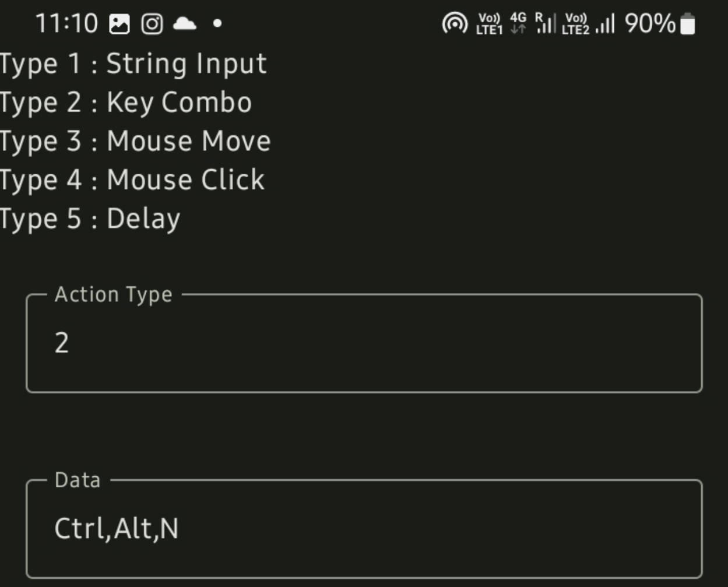This screenshot has width=728, height=587.
Task: Tap the "Type 1 : String Input" line
Action: [133, 64]
